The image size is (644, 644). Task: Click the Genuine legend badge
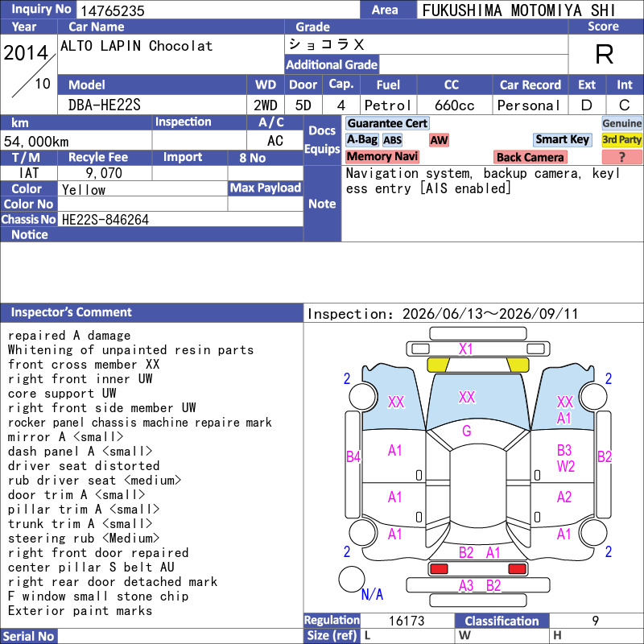[x=621, y=123]
